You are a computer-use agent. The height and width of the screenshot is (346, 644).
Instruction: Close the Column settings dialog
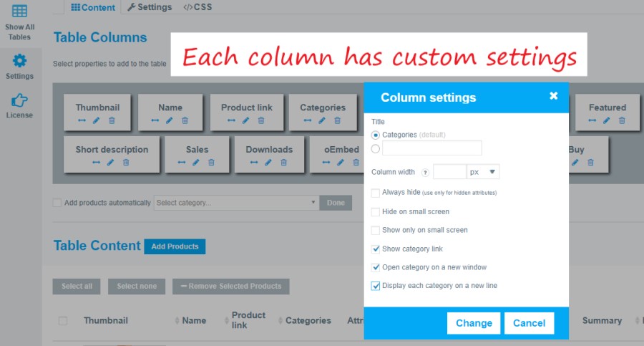[553, 96]
